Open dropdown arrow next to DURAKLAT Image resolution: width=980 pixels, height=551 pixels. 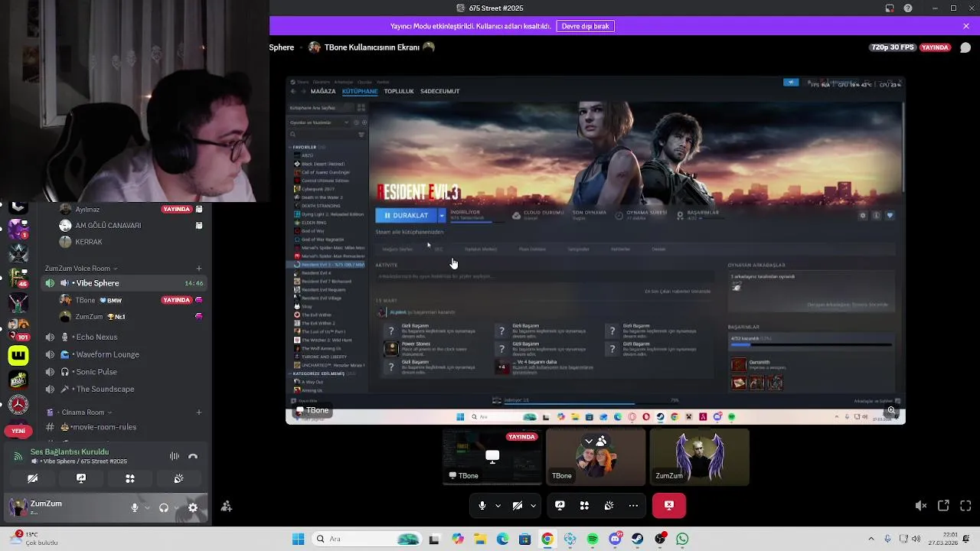click(x=441, y=216)
